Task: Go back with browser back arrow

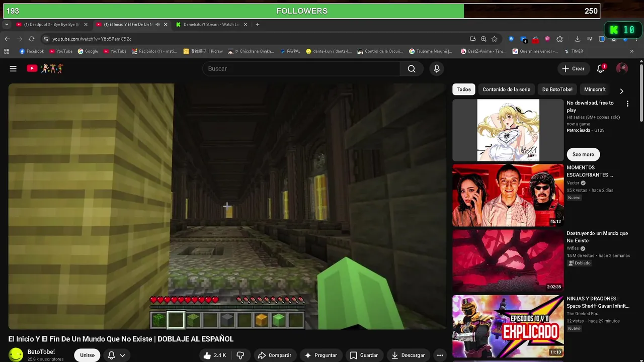Action: pyautogui.click(x=7, y=39)
